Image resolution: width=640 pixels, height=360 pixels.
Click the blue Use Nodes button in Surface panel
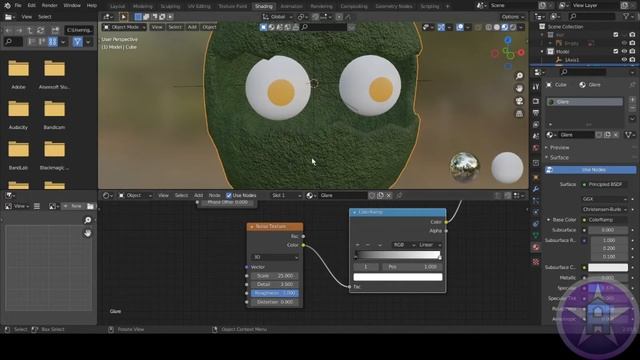click(x=591, y=170)
